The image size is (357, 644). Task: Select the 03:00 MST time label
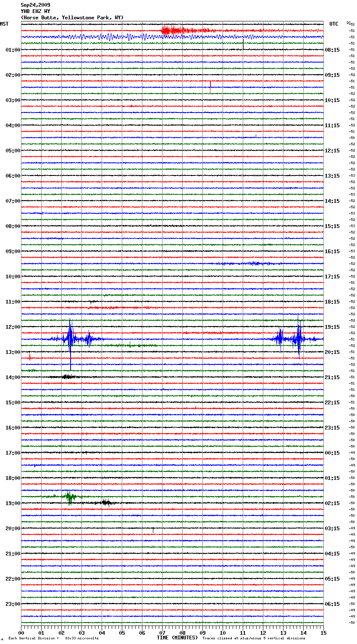click(x=13, y=100)
